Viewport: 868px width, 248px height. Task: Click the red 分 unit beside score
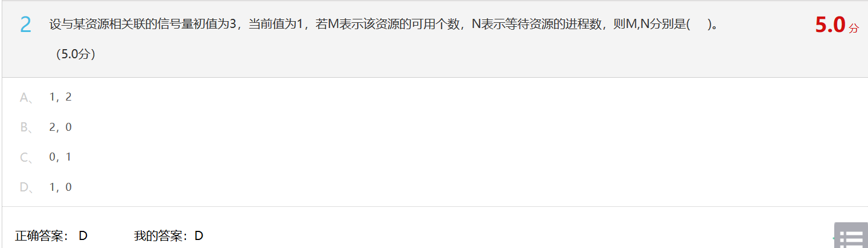tap(854, 29)
